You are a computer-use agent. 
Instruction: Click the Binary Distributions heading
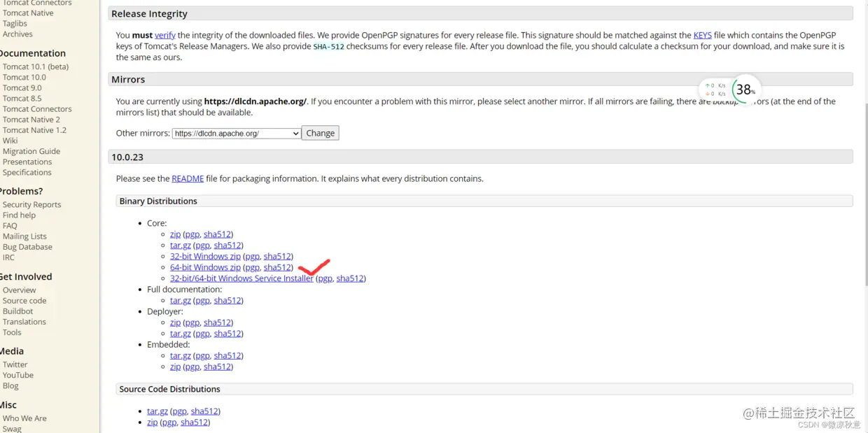[x=158, y=201]
